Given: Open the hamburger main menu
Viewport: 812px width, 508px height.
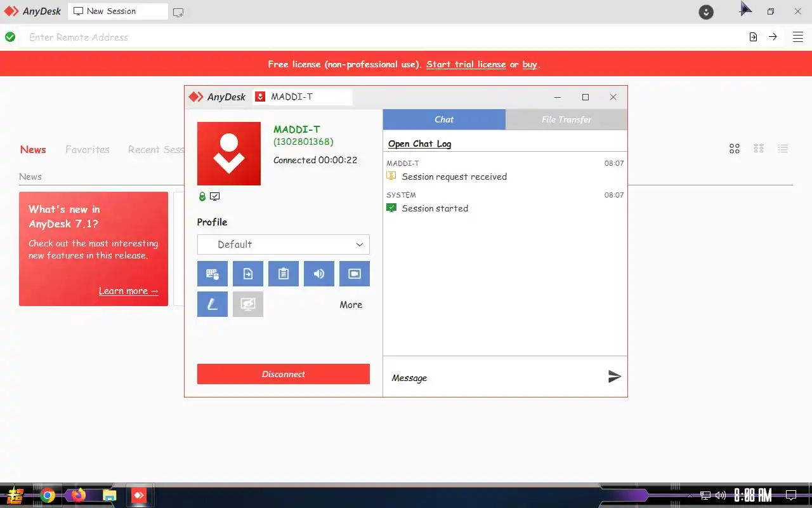Looking at the screenshot, I should [798, 37].
